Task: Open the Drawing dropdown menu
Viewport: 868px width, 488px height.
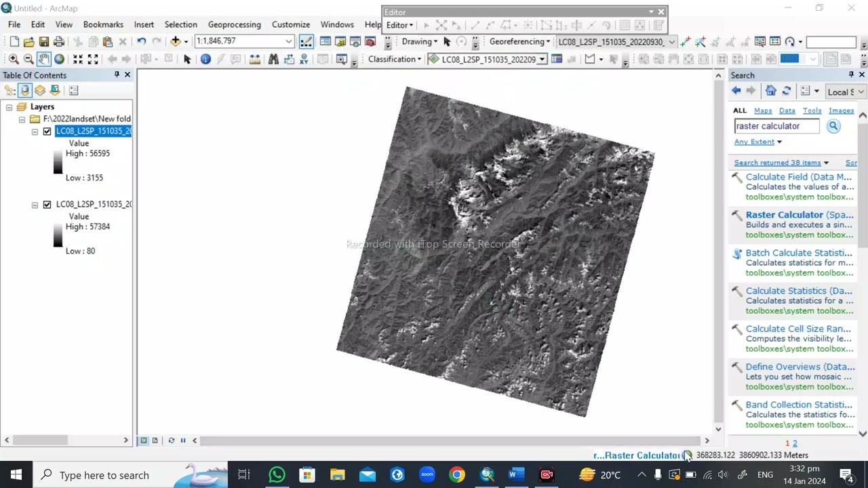Action: click(x=419, y=42)
